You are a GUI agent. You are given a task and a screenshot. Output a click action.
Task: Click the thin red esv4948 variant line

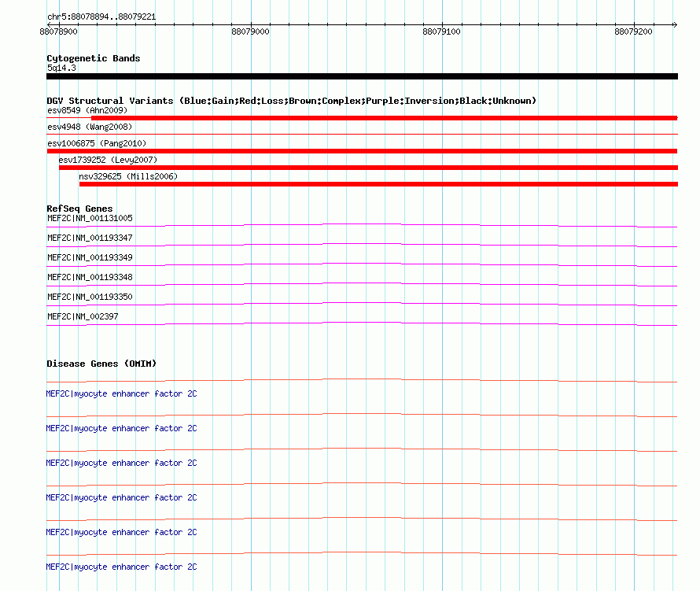pyautogui.click(x=362, y=134)
